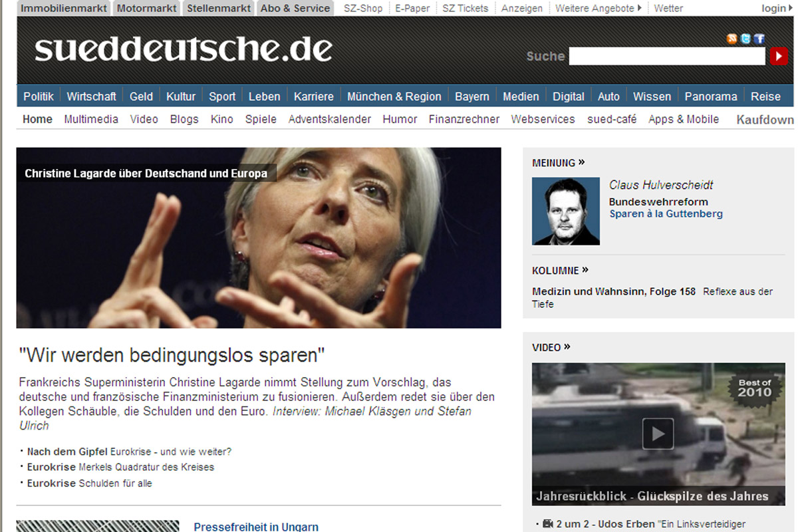Open the headline Wir werden bedingungslos sparen

pyautogui.click(x=172, y=354)
